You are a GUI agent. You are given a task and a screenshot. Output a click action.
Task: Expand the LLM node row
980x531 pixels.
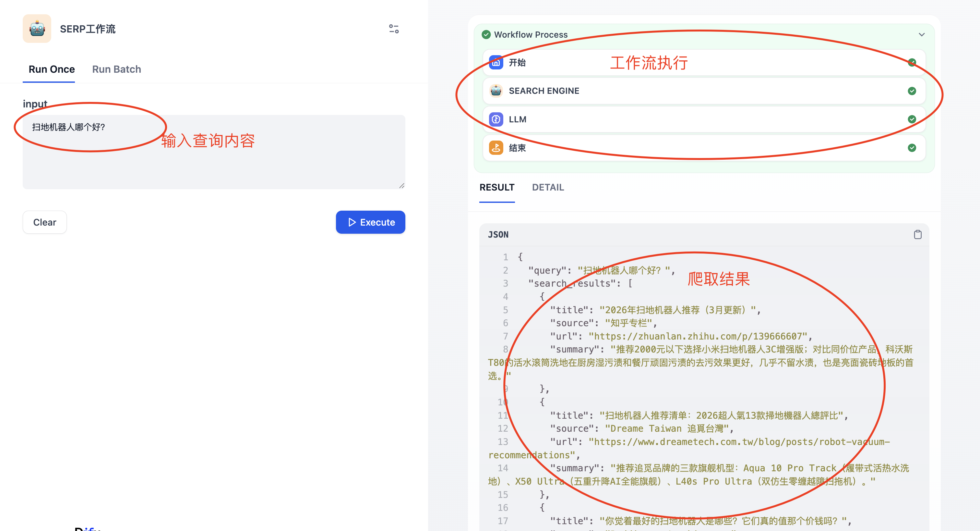[x=704, y=119]
